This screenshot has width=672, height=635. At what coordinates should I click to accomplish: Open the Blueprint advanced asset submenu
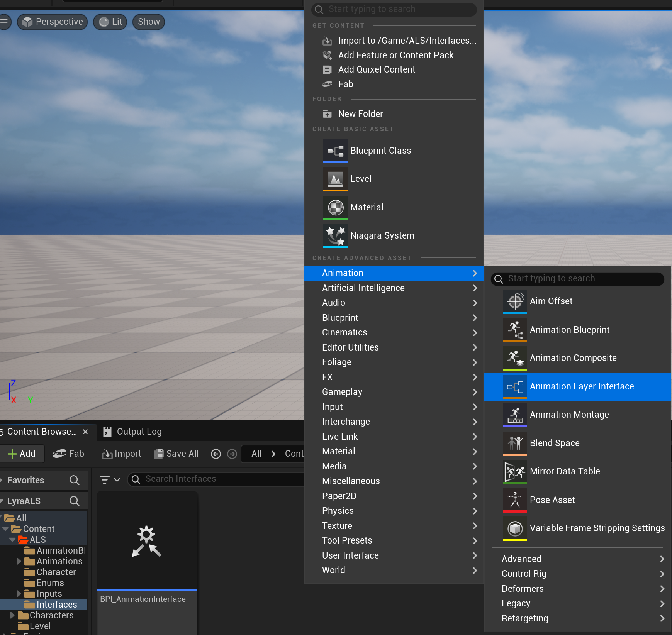click(x=394, y=318)
